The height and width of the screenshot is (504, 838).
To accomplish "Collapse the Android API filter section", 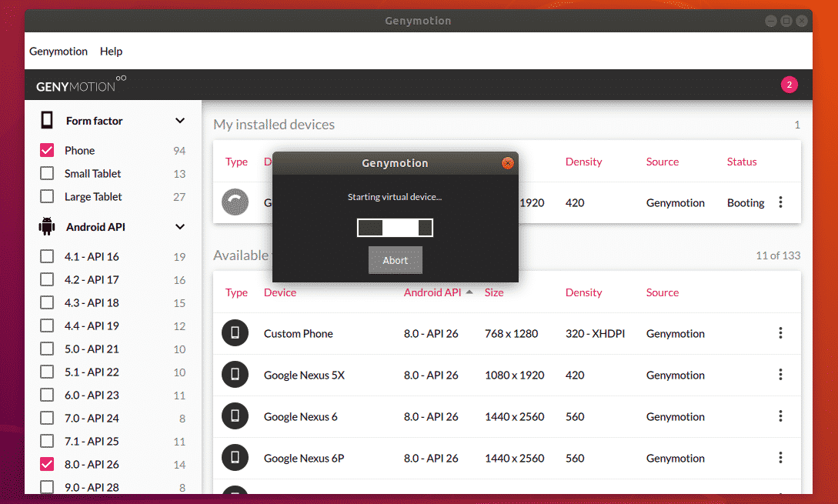I will tap(180, 227).
